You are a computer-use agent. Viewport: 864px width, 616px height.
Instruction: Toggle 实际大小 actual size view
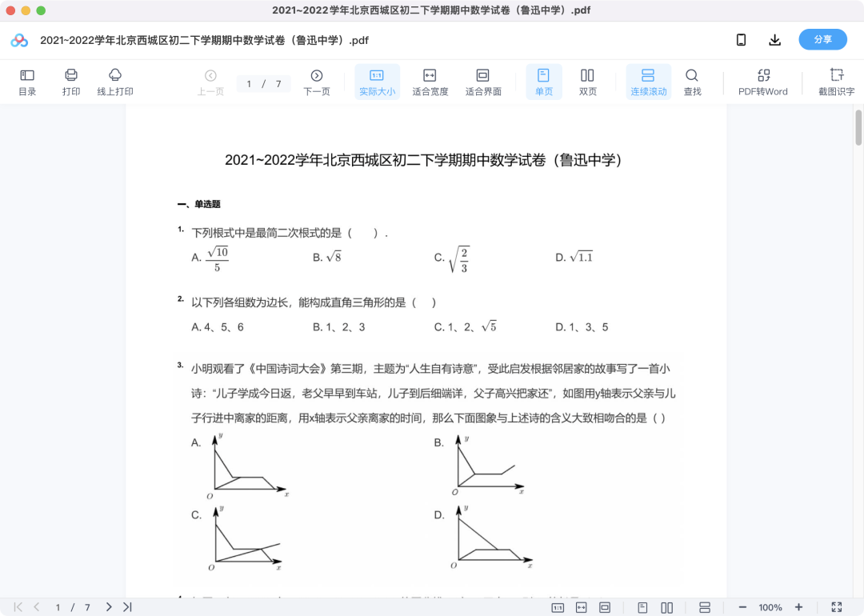(x=377, y=82)
